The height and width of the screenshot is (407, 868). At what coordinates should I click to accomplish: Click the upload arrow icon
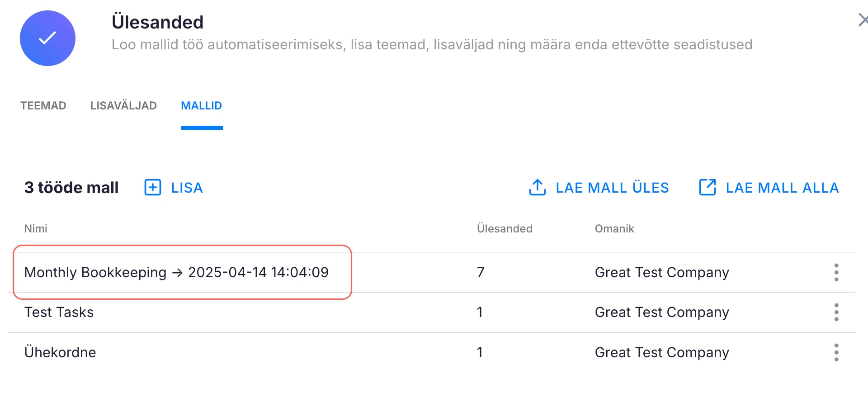pos(538,187)
